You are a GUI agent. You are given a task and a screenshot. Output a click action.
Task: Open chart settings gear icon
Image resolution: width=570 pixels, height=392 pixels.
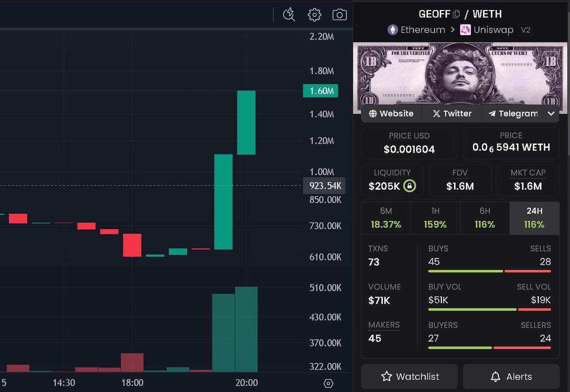point(314,15)
